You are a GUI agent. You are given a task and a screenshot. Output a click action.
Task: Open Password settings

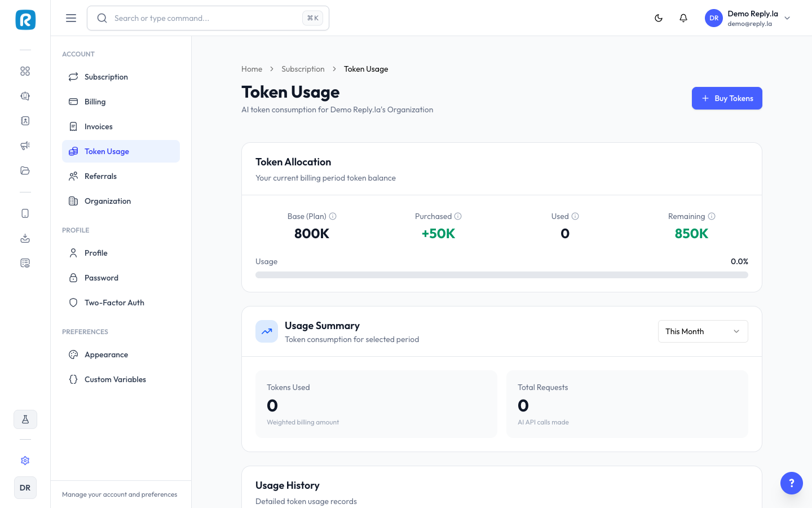tap(121, 278)
